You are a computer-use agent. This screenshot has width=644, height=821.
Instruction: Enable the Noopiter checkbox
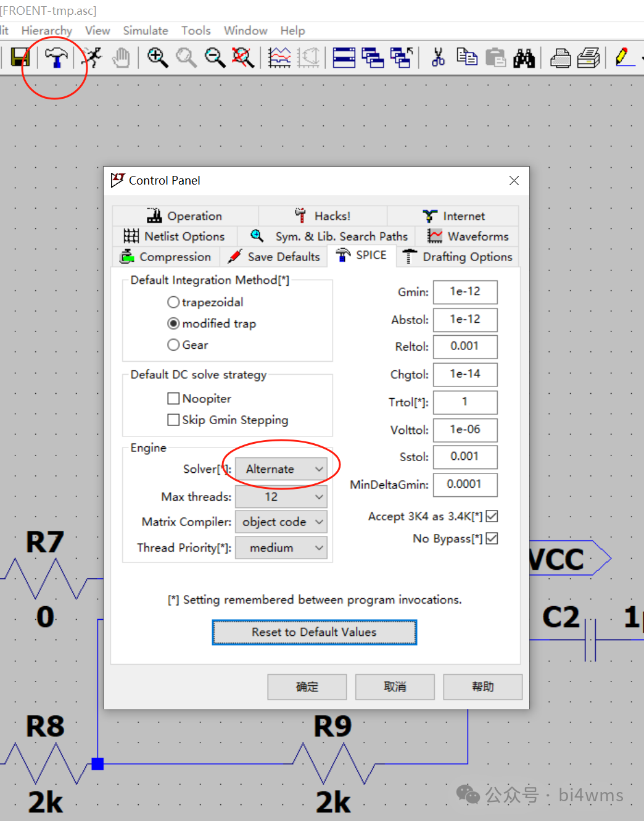pyautogui.click(x=174, y=399)
